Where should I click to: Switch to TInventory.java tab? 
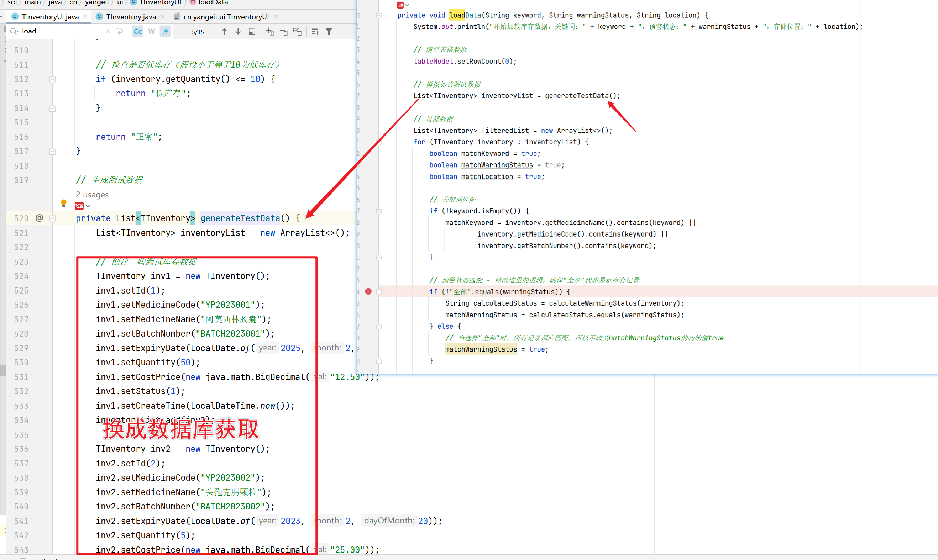point(131,17)
